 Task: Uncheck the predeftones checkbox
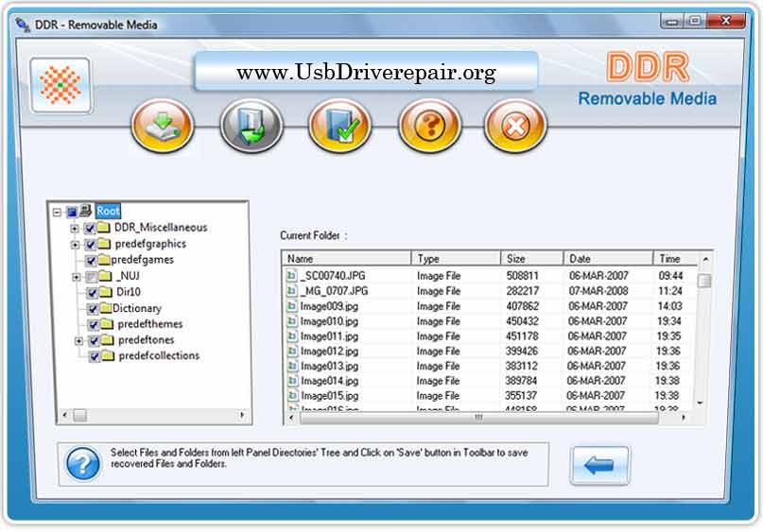point(94,340)
